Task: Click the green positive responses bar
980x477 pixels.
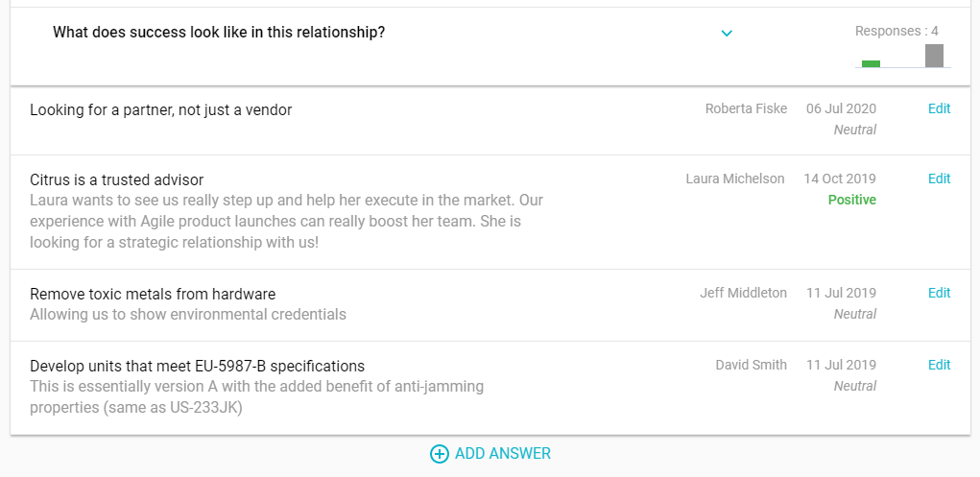Action: tap(871, 63)
